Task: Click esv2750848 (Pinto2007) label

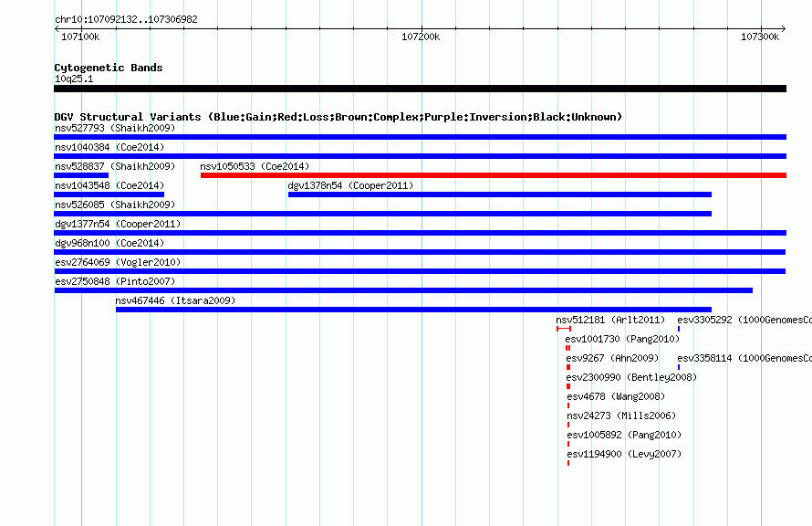Action: coord(115,281)
